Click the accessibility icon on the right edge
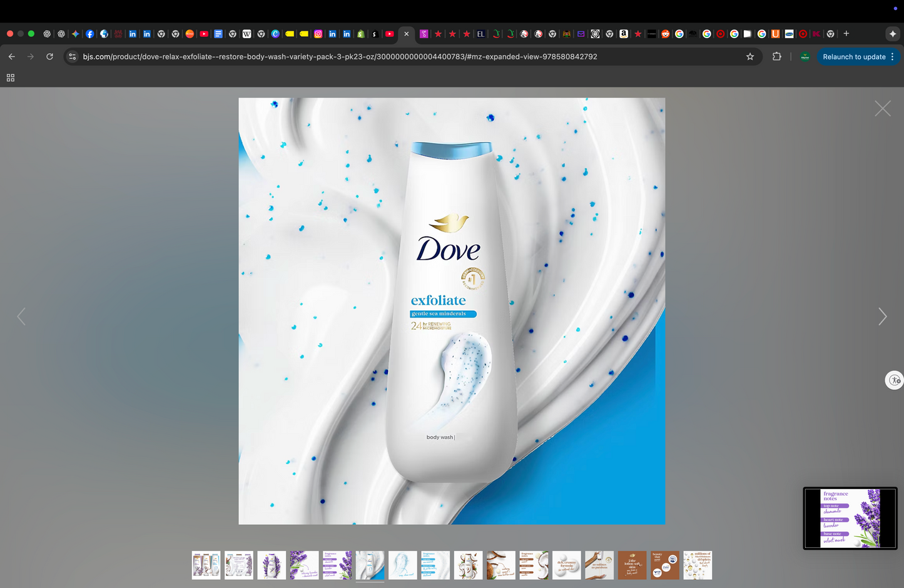The image size is (904, 588). (x=894, y=380)
